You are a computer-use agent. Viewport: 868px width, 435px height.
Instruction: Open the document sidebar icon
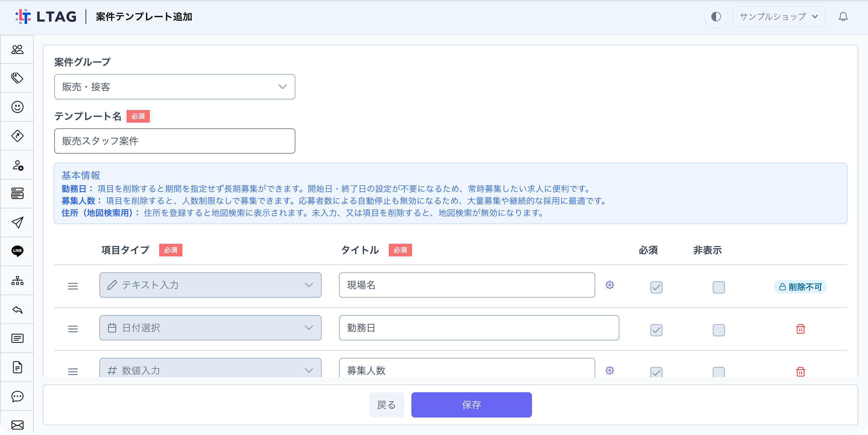(17, 367)
